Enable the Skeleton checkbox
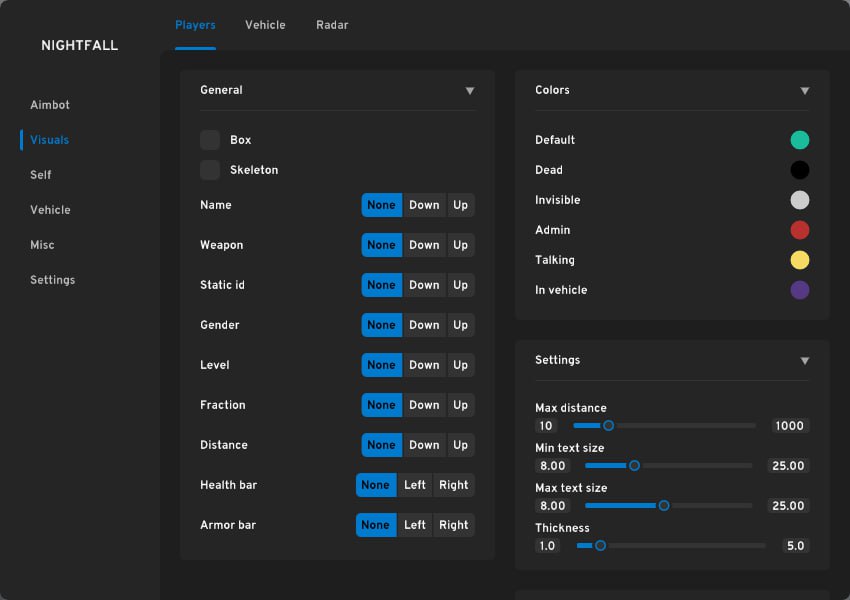Viewport: 850px width, 600px height. (210, 170)
